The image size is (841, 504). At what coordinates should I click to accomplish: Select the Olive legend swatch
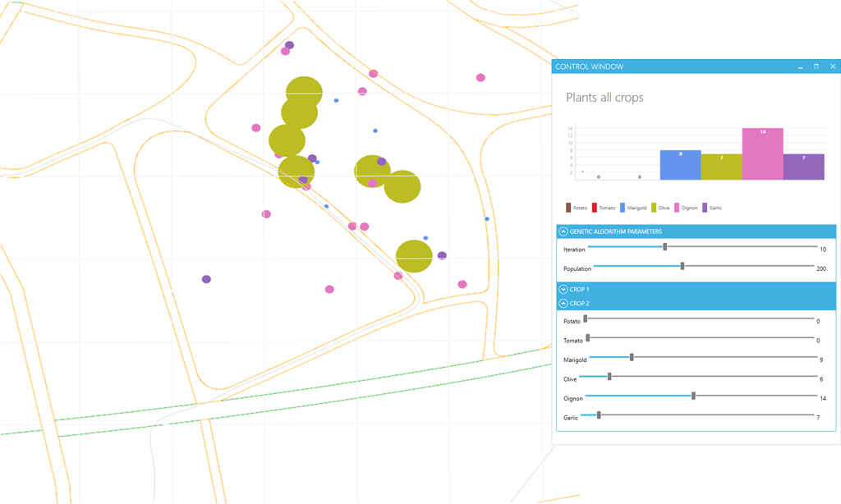tap(654, 208)
